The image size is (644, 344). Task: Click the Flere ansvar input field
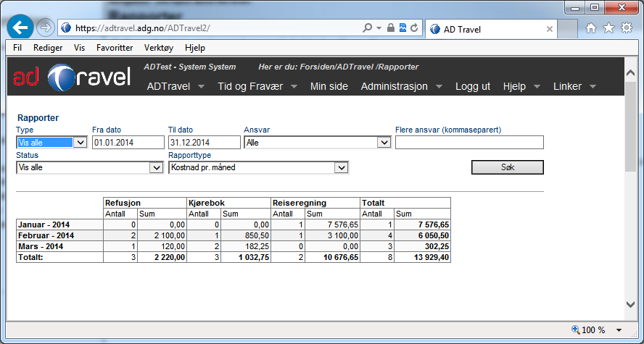[x=469, y=142]
